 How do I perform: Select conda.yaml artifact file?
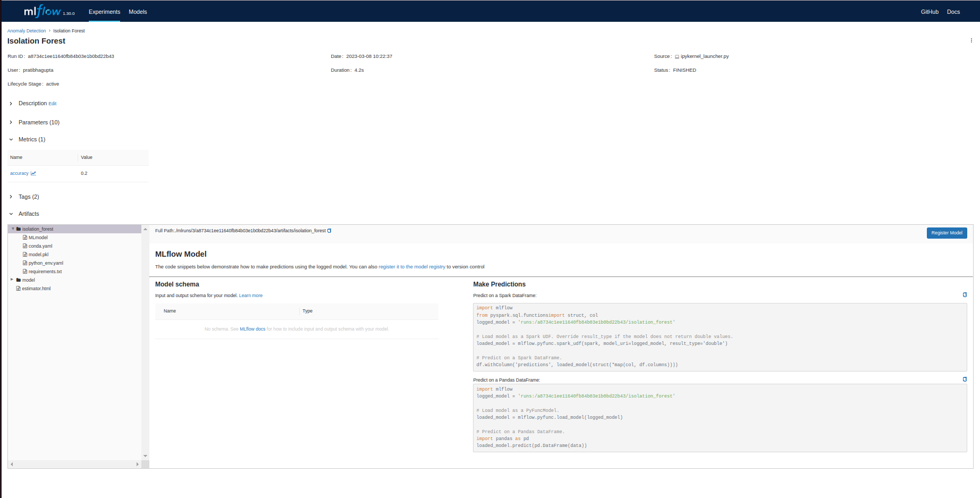pos(40,246)
